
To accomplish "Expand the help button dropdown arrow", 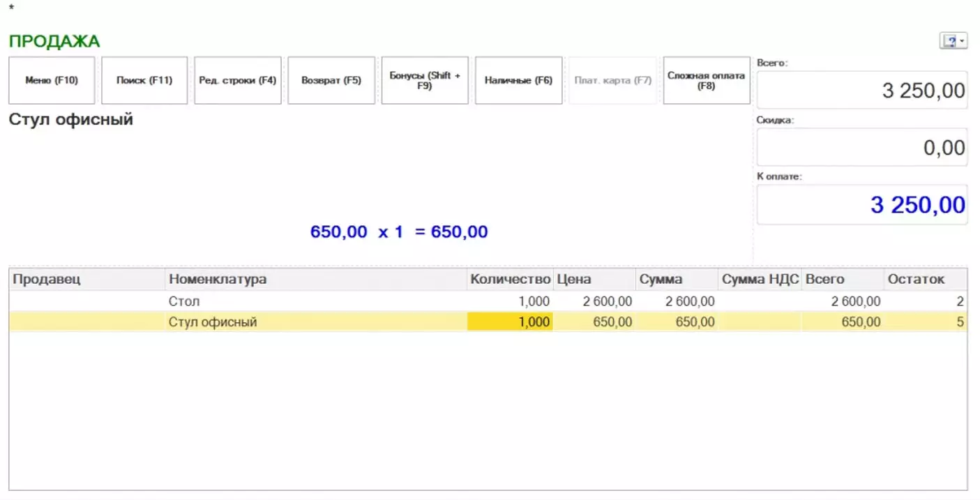I will pyautogui.click(x=963, y=42).
